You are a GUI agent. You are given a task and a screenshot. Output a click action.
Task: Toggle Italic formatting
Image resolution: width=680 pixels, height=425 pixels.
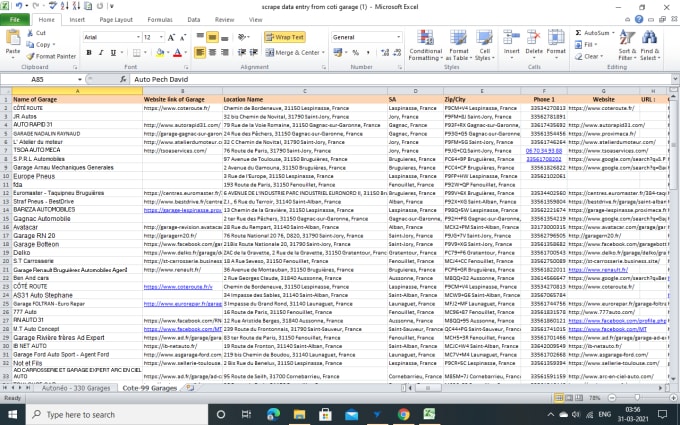[101, 52]
